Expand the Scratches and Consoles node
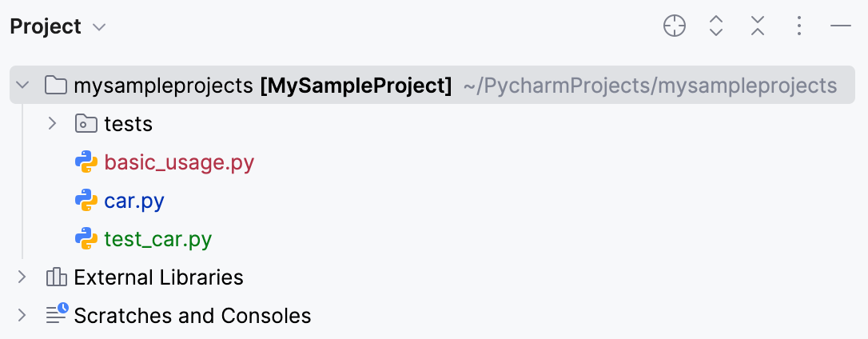 (x=22, y=315)
